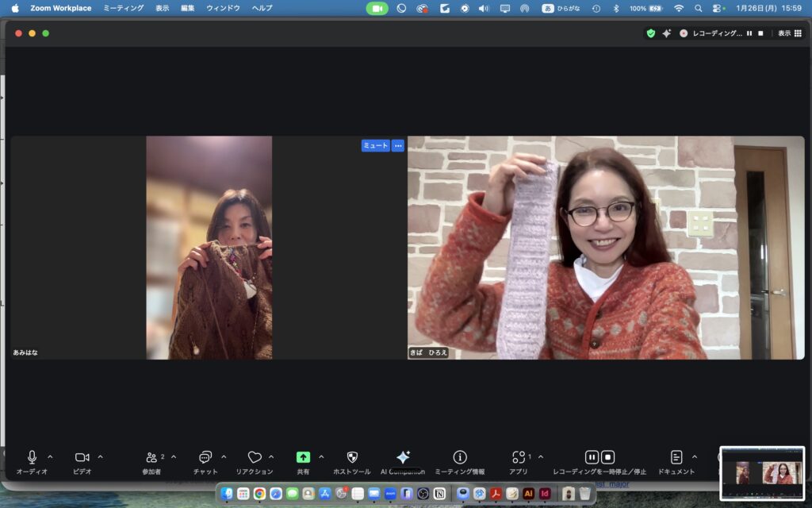Image resolution: width=812 pixels, height=508 pixels.
Task: Open the 表示 view layout dropdown
Action: (x=789, y=33)
